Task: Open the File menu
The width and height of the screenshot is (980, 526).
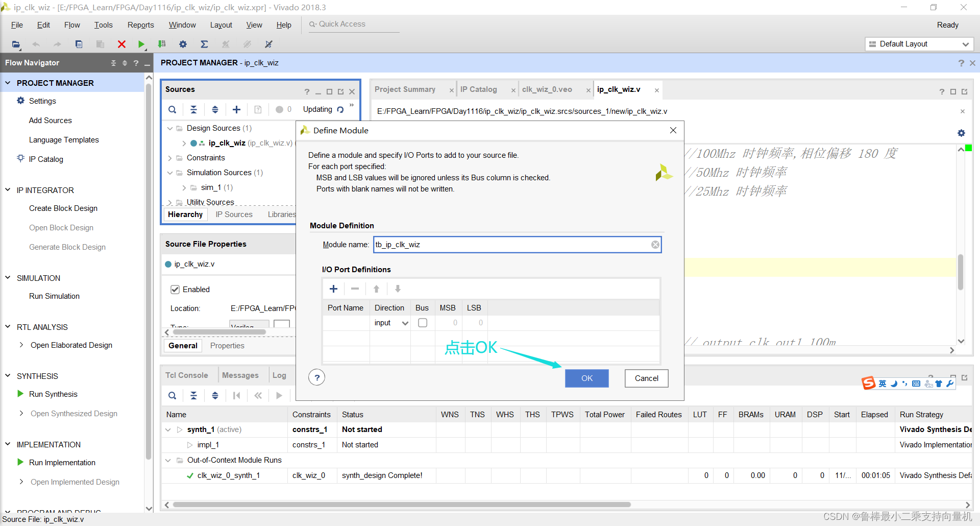Action: [17, 25]
